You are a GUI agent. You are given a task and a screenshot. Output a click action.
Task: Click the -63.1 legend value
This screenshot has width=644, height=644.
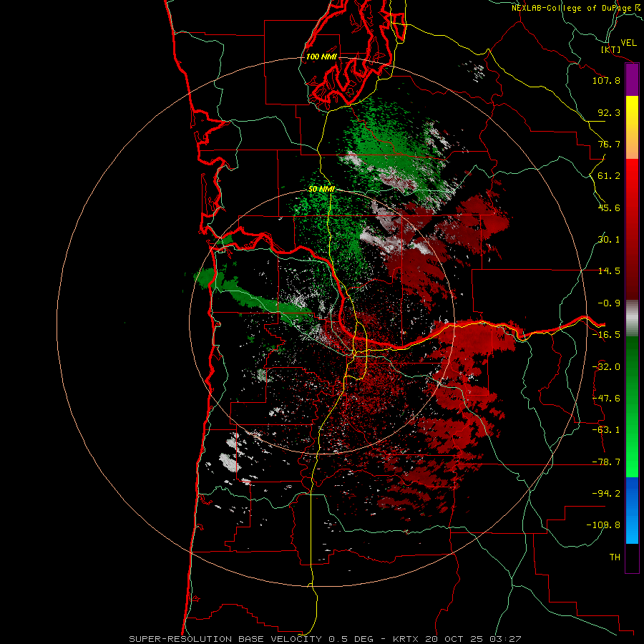click(606, 430)
